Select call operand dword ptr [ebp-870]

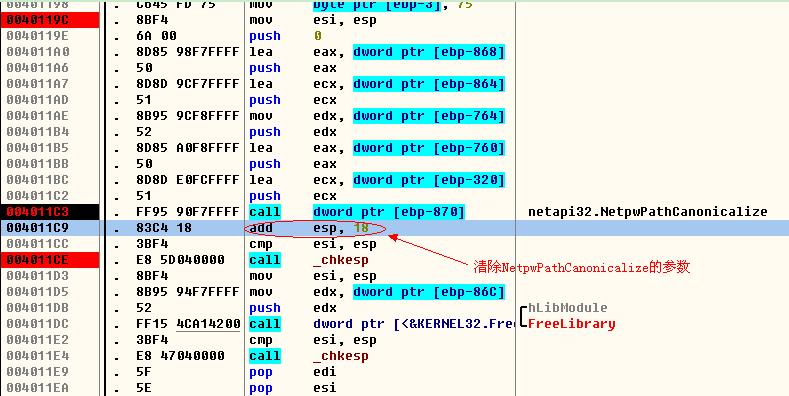(x=389, y=212)
